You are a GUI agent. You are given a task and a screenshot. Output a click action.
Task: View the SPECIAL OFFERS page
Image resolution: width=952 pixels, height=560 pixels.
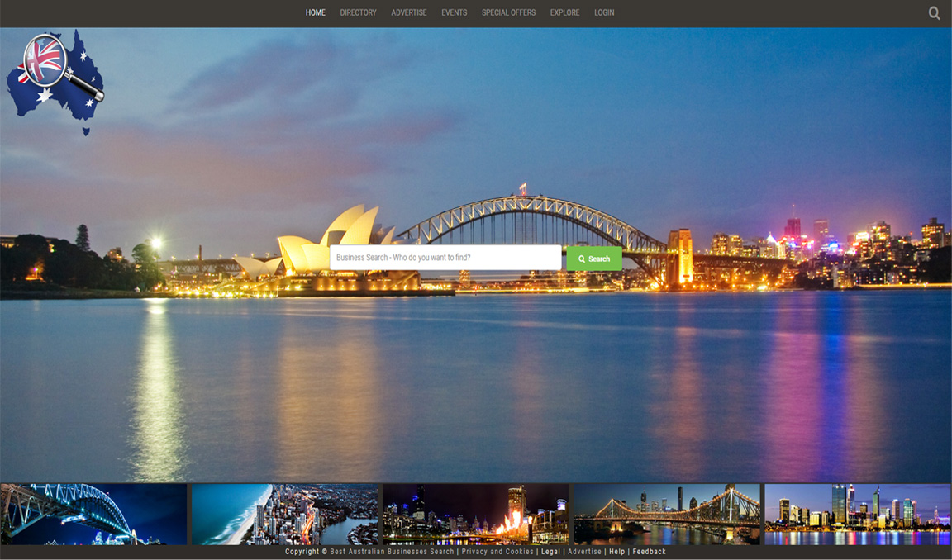tap(507, 12)
